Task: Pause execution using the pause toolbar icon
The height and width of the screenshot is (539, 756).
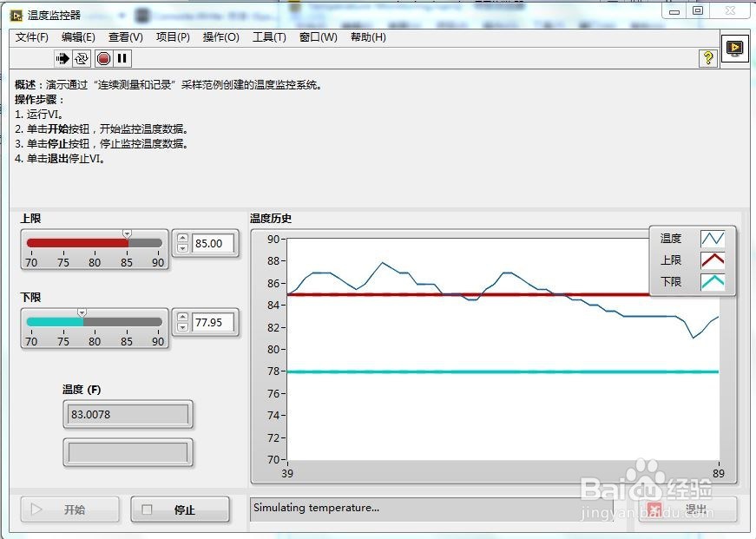Action: [122, 59]
